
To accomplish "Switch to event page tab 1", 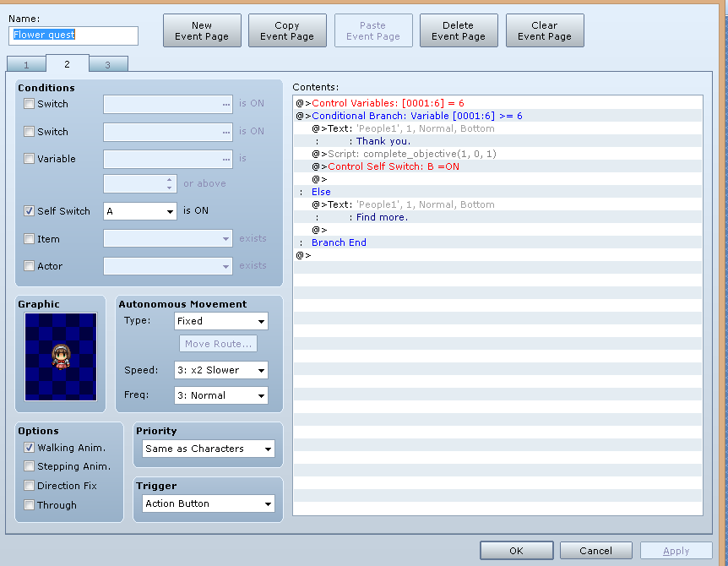I will [x=26, y=64].
